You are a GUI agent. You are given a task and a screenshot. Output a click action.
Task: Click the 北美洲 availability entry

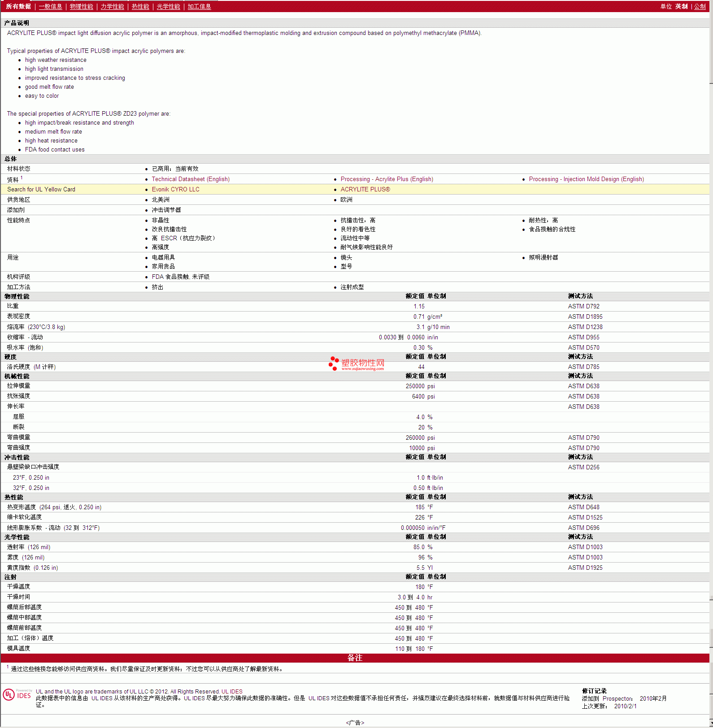tap(161, 199)
